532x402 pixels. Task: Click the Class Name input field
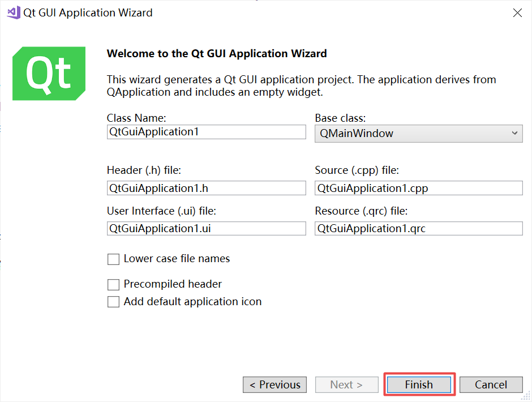coord(206,132)
